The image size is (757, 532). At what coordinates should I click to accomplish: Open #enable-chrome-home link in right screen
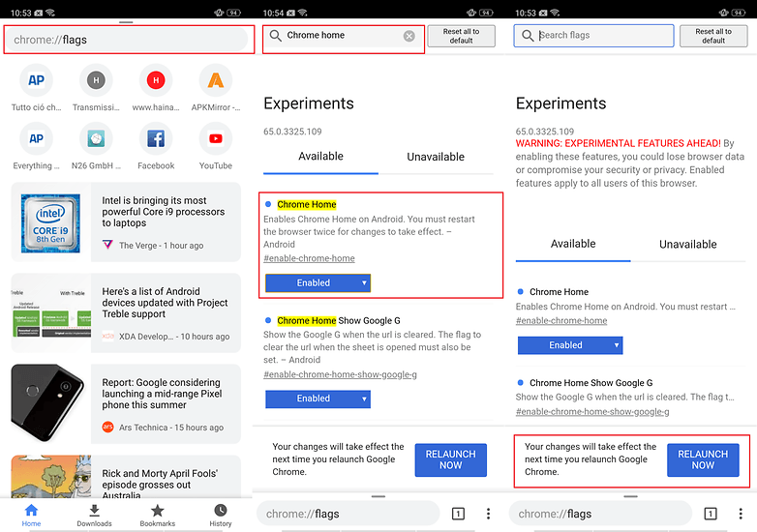point(561,321)
